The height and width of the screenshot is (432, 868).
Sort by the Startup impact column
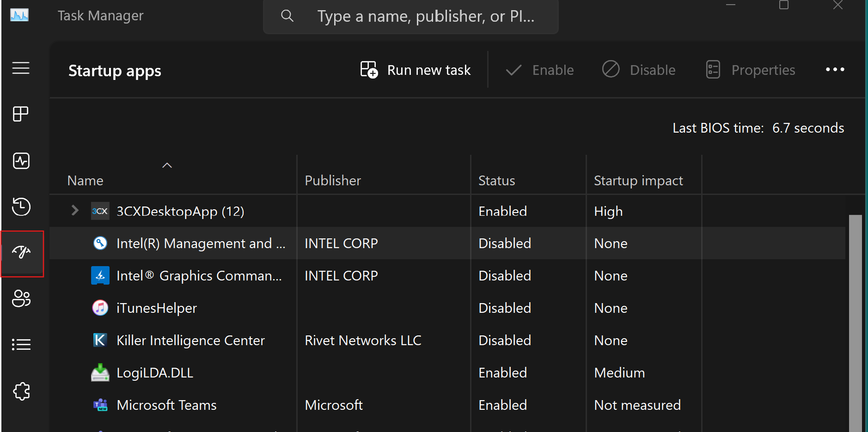tap(638, 181)
